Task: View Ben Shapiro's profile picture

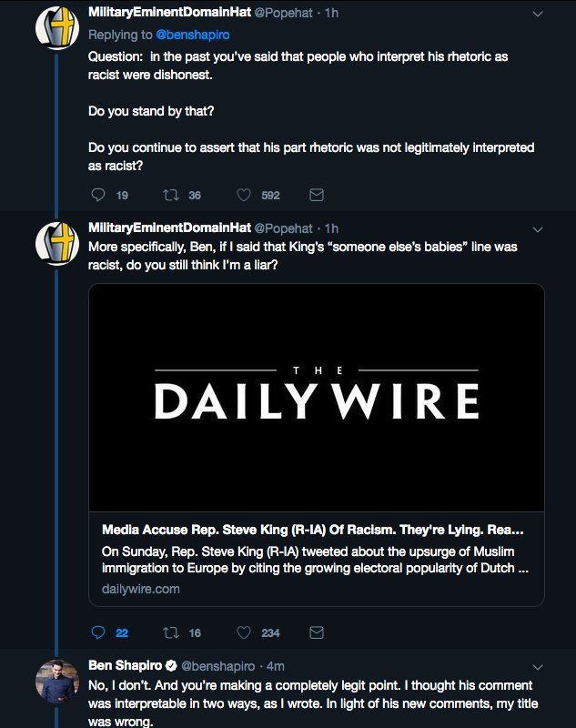Action: pos(57,681)
